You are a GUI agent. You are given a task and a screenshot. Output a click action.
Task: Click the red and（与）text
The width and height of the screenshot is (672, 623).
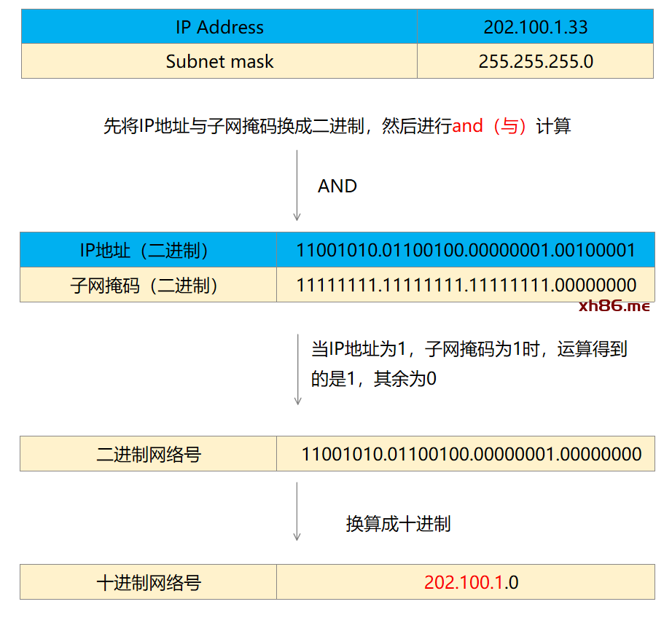point(491,126)
